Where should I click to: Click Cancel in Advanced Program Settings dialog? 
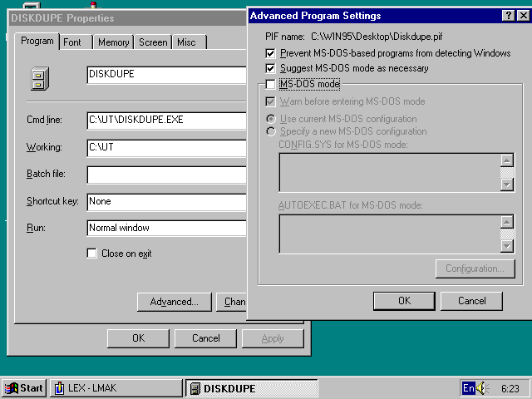coord(471,301)
